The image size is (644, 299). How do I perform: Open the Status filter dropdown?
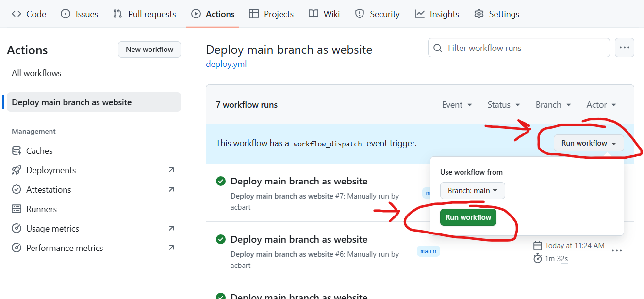pyautogui.click(x=503, y=104)
